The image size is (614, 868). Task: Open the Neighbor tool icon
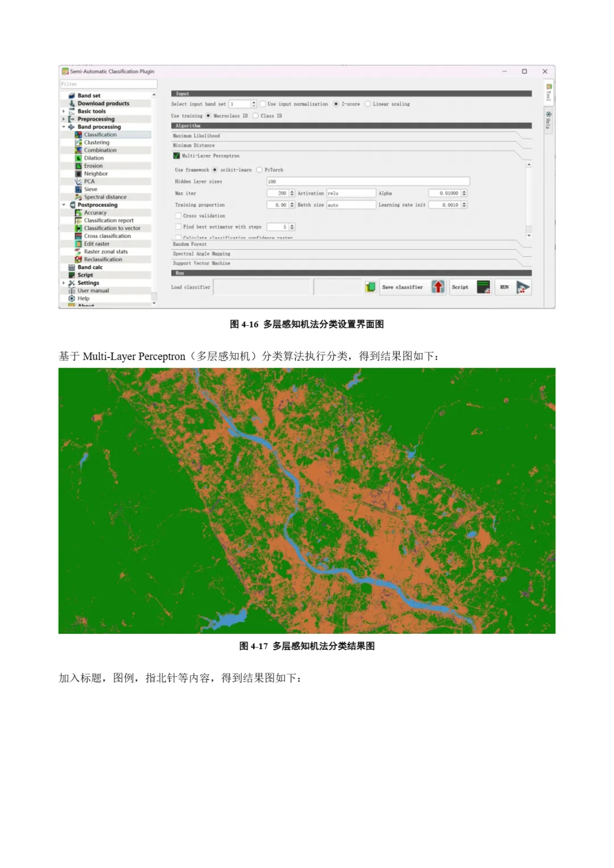point(78,174)
